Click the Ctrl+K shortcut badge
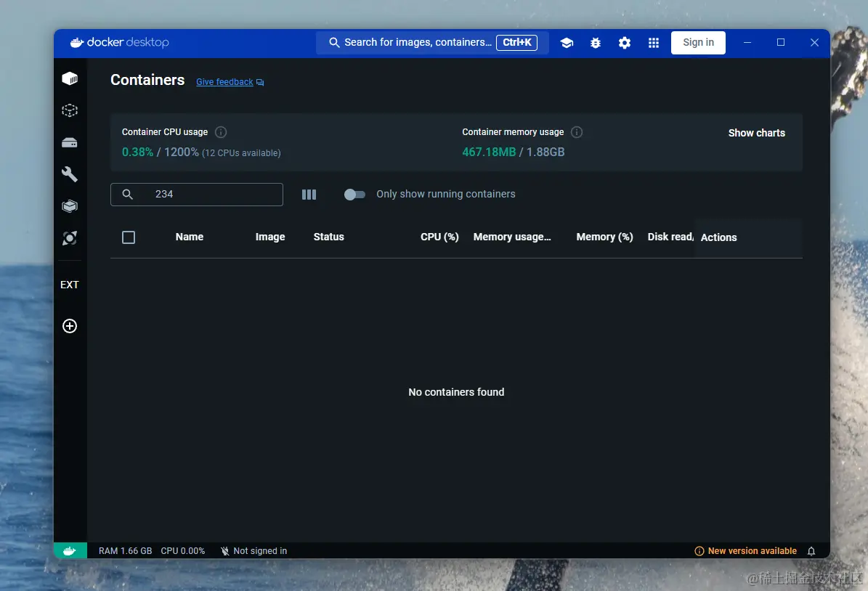Viewport: 868px width, 591px height. pos(516,43)
